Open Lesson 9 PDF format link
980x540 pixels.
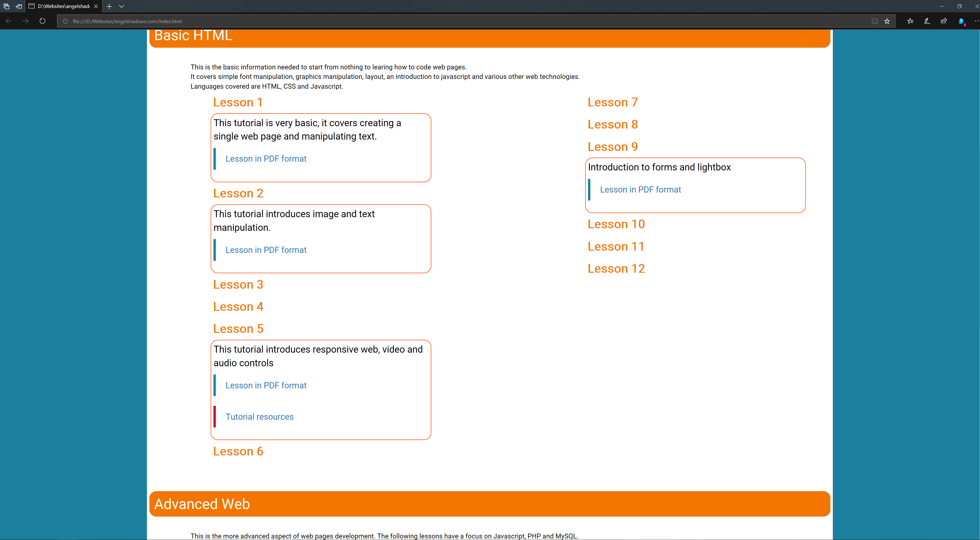[640, 189]
